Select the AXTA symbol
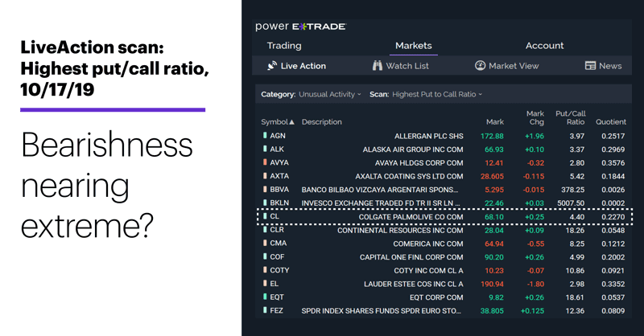Screen dimensions: 644x336 279,175
